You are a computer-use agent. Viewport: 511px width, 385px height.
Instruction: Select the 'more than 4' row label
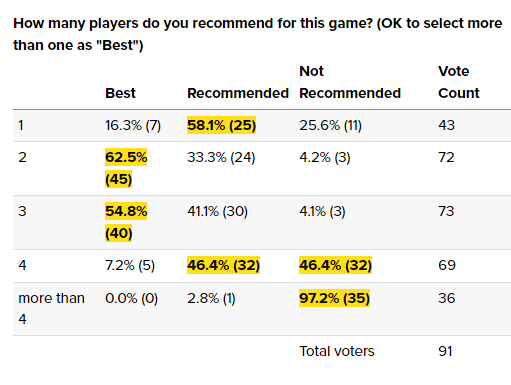pyautogui.click(x=51, y=309)
